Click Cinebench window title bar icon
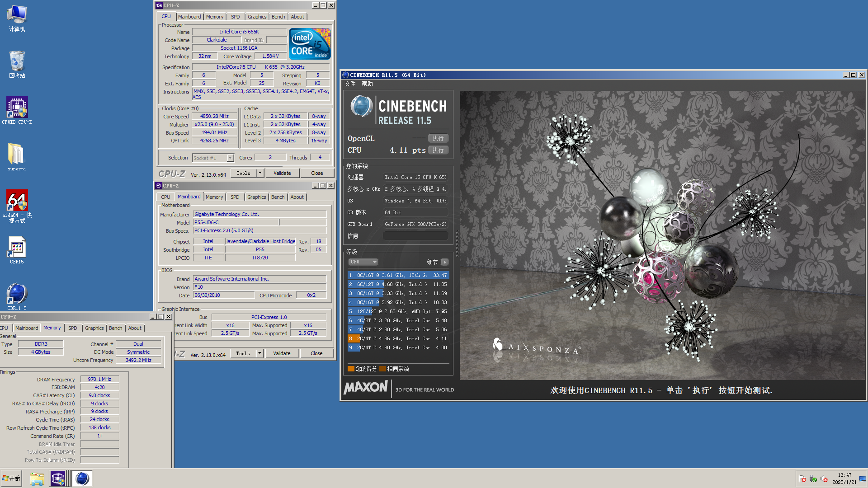 (x=345, y=75)
